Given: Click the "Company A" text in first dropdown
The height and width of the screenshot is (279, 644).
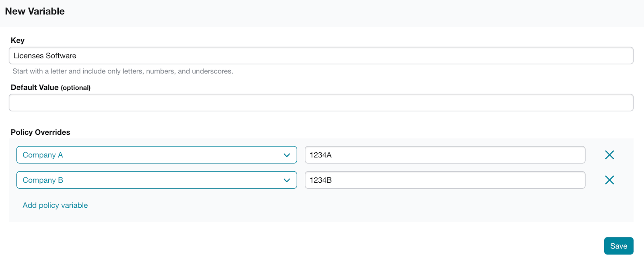Looking at the screenshot, I should (x=43, y=155).
